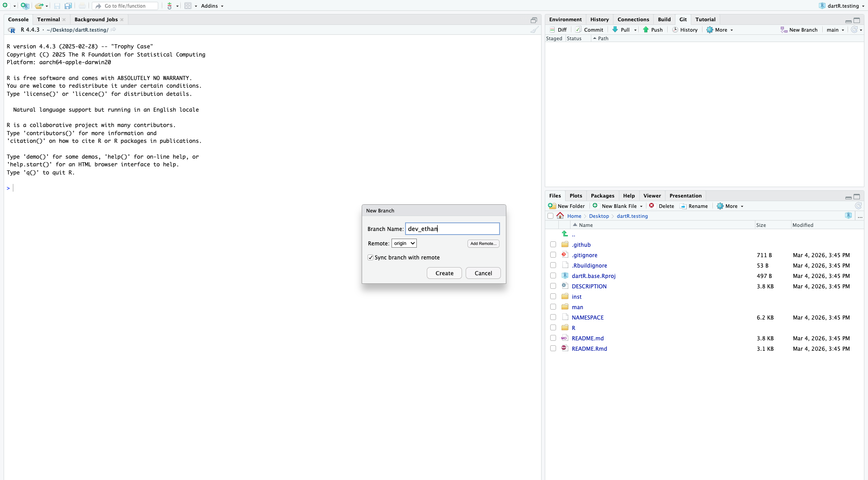This screenshot has height=480, width=868.
Task: Click the clear console broom icon
Action: click(534, 30)
